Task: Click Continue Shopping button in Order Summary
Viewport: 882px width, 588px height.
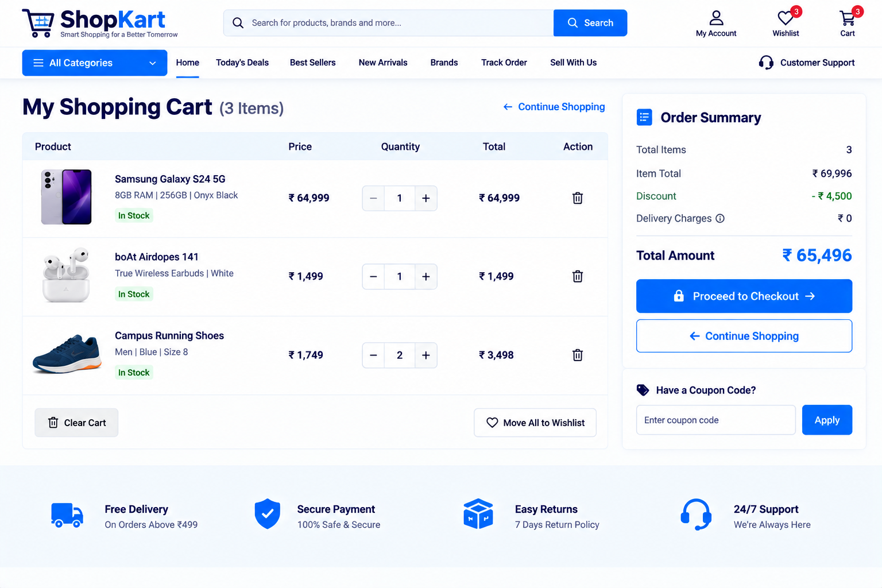Action: (x=744, y=336)
